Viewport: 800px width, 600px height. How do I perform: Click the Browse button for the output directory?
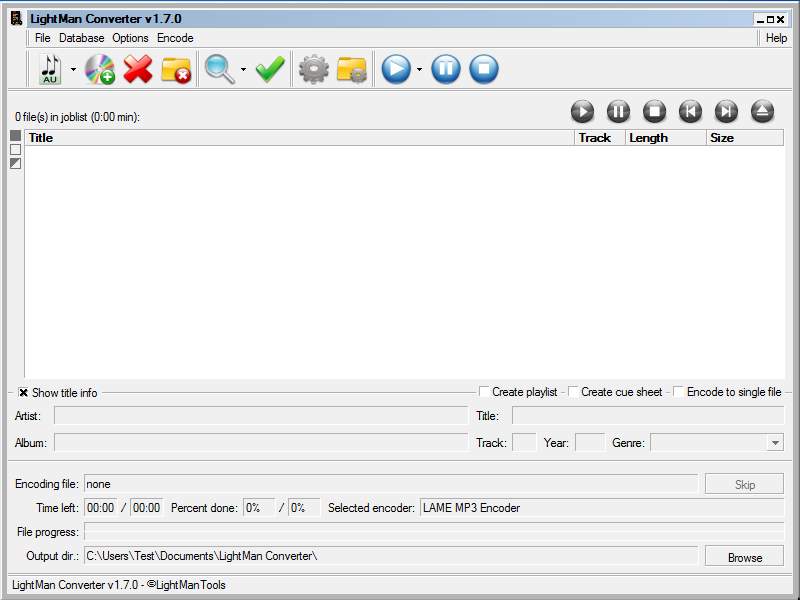pos(744,557)
